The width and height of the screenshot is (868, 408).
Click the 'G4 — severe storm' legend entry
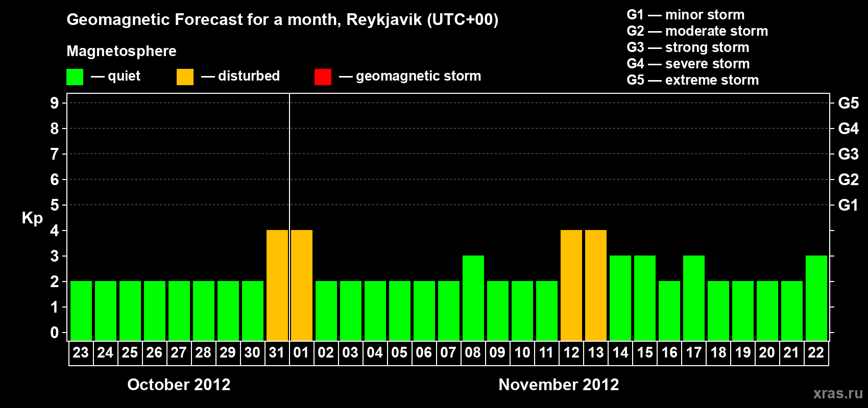pyautogui.click(x=688, y=64)
